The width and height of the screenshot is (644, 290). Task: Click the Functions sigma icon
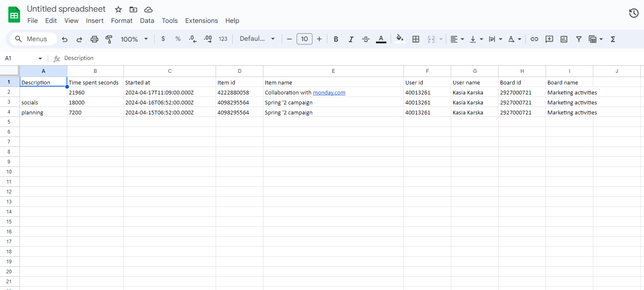click(613, 39)
